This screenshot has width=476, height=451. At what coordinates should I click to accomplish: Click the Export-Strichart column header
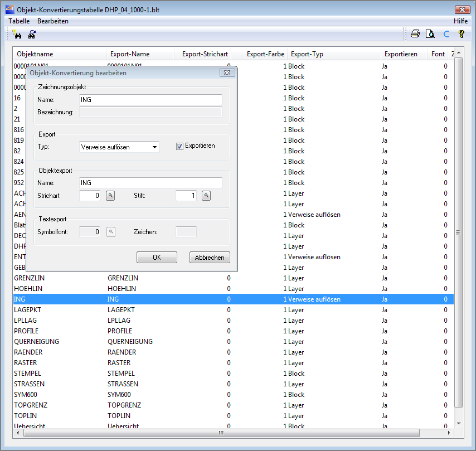click(203, 54)
